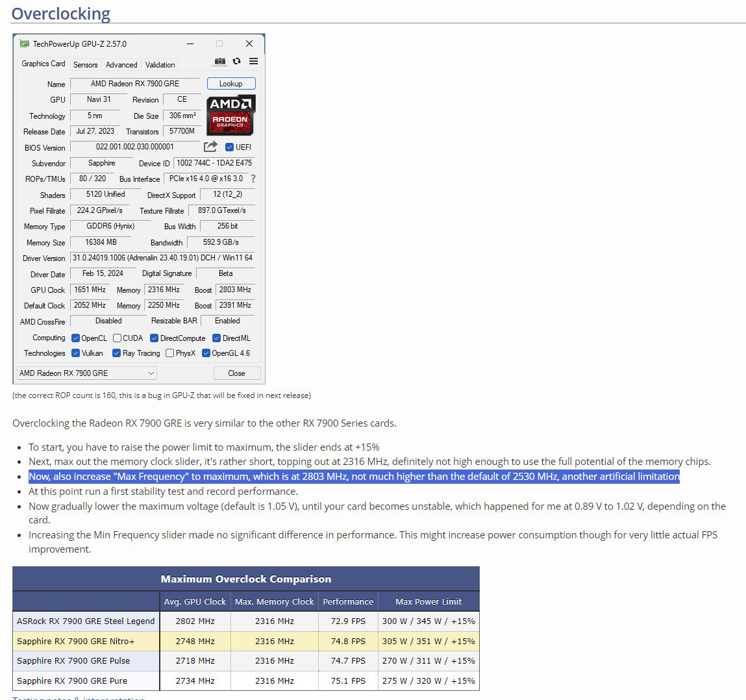
Task: Click the AMD CrossFire value Disabled
Action: (x=108, y=321)
